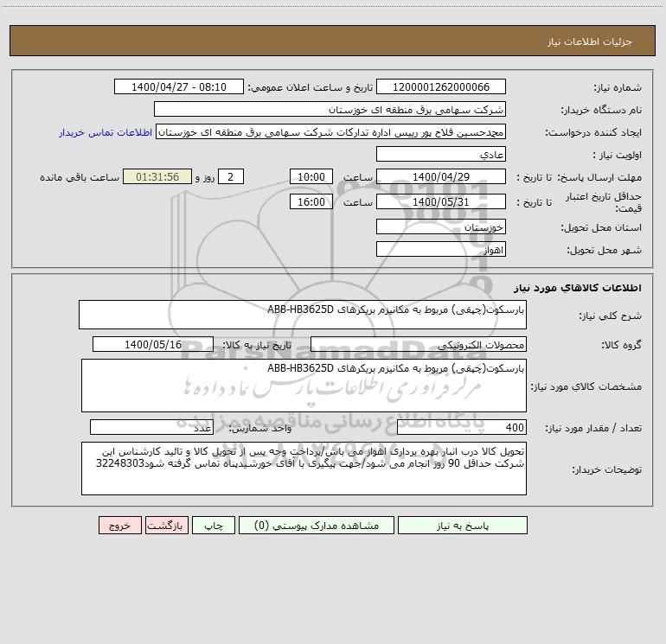
Task: Click the توضیحات خریدار notes text area
Action: (304, 469)
